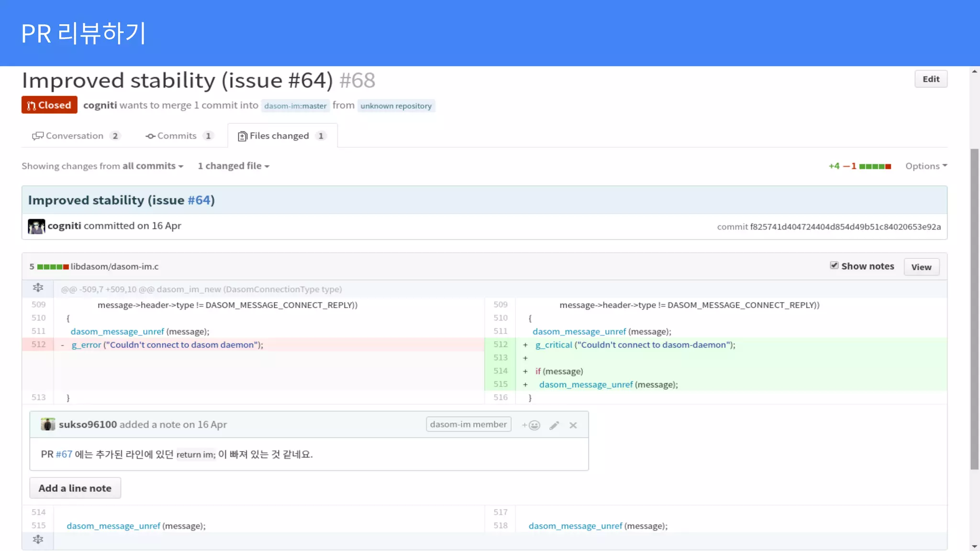Delete the note using X icon
The width and height of the screenshot is (980, 551).
coord(573,425)
